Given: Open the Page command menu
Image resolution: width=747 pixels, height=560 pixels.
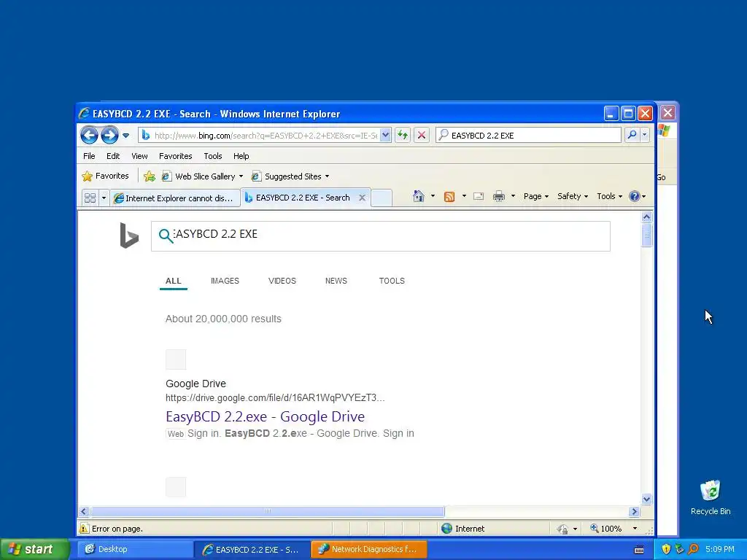Looking at the screenshot, I should (536, 196).
